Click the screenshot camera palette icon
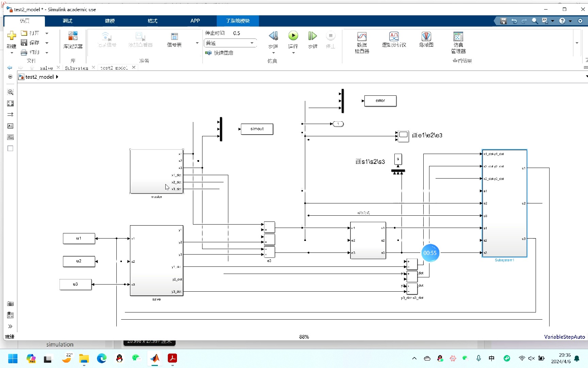 pyautogui.click(x=11, y=304)
